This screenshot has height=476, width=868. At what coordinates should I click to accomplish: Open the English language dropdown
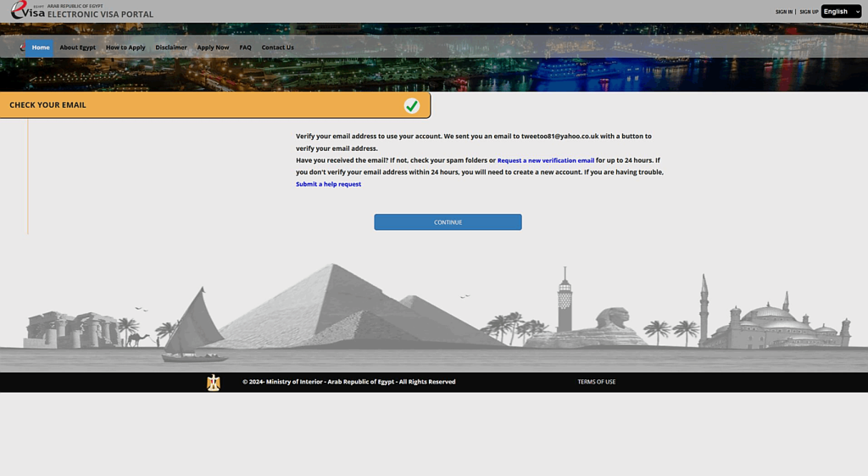point(840,11)
